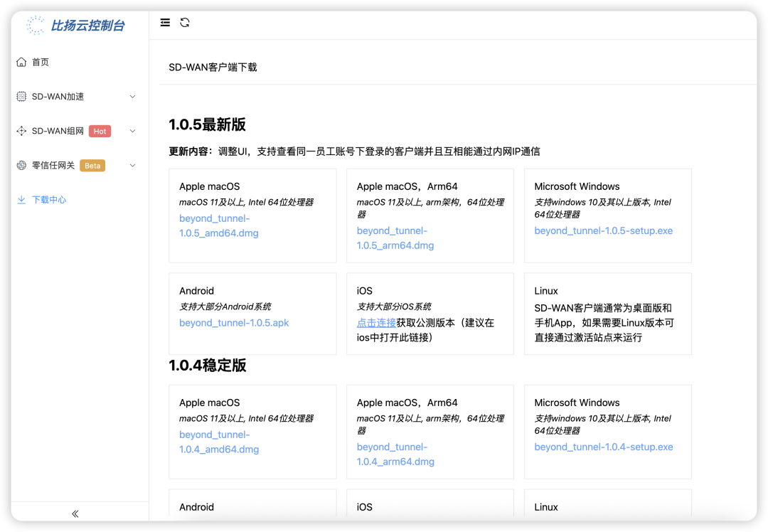The image size is (768, 532).
Task: Expand the 零信任网关 submenu
Action: pyautogui.click(x=132, y=165)
